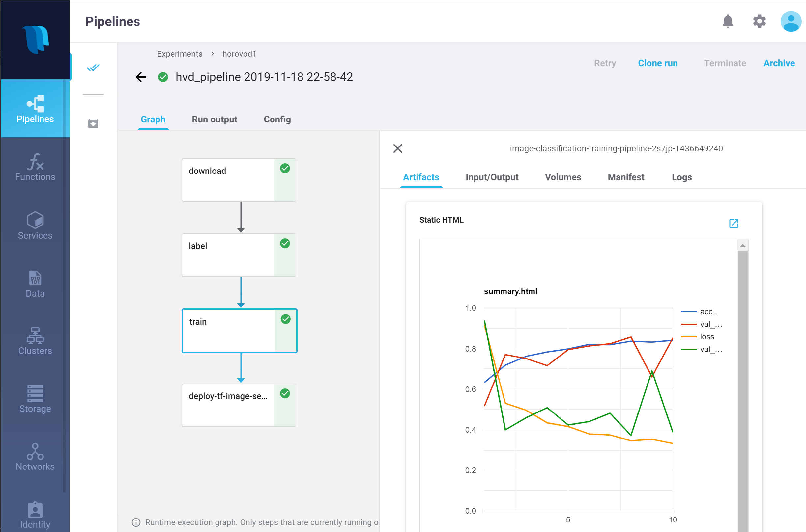The width and height of the screenshot is (806, 532).
Task: Go to the Data section
Action: click(35, 284)
